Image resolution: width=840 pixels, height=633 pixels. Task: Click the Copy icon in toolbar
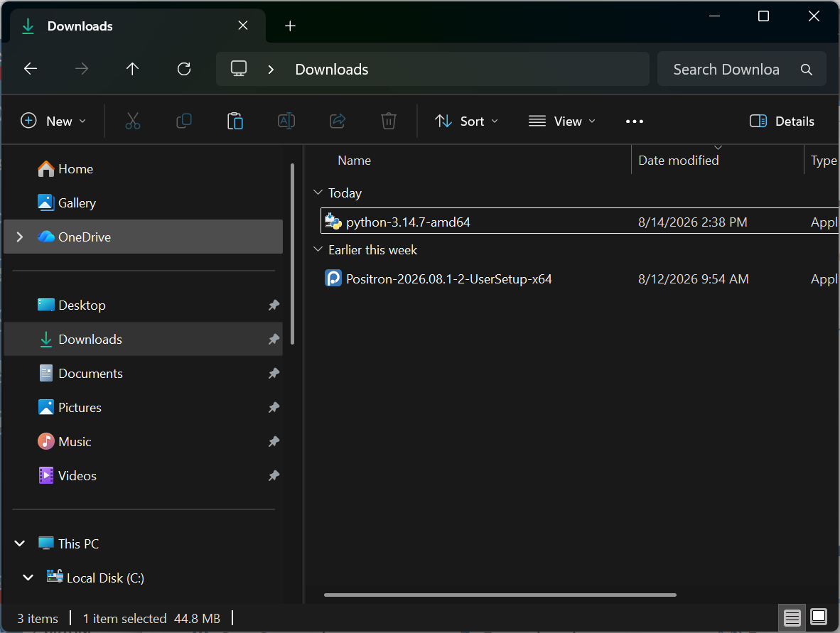coord(184,121)
